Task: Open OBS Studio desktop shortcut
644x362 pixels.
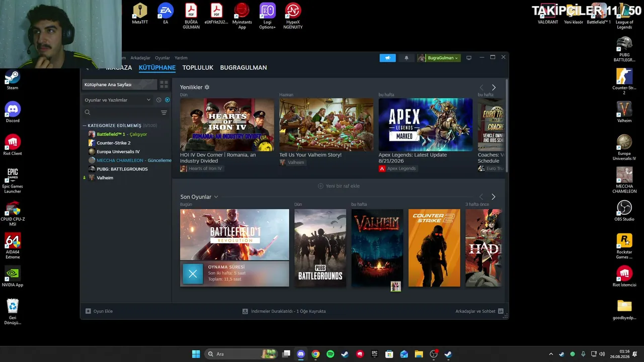Action: click(624, 211)
